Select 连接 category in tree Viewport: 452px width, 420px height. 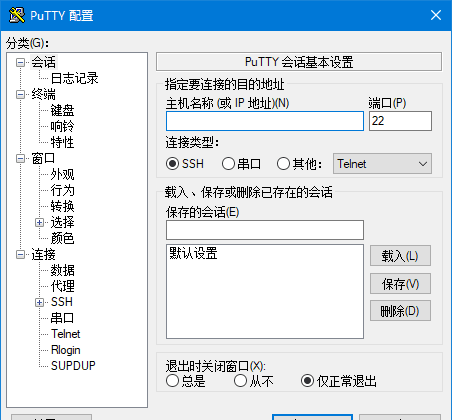(44, 254)
